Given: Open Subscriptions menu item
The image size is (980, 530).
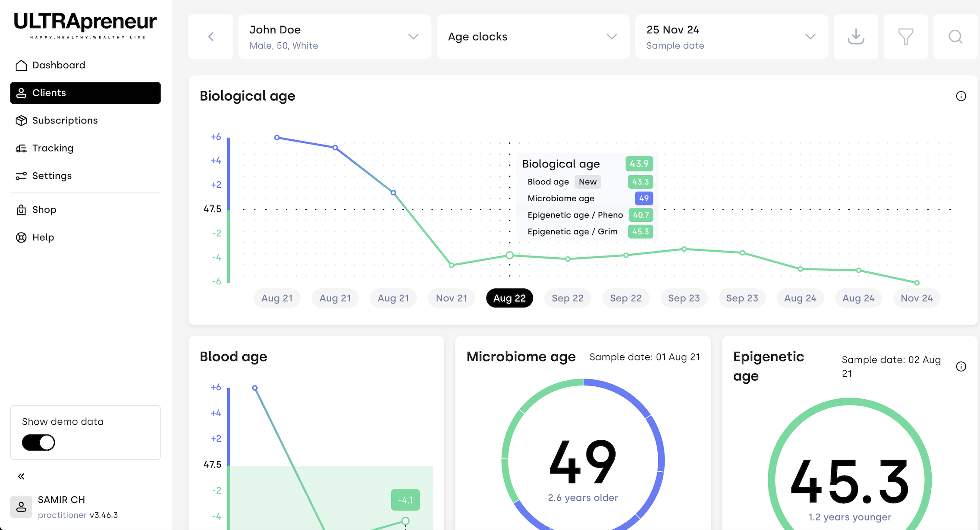Looking at the screenshot, I should tap(85, 120).
